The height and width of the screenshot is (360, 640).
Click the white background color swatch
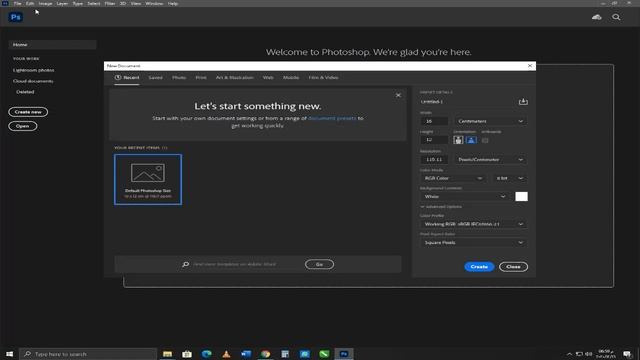point(521,197)
